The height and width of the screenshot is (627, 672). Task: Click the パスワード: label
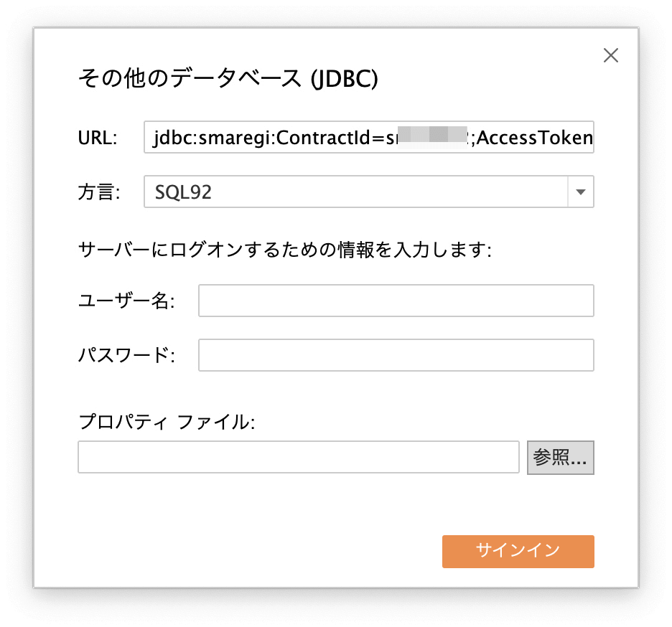coord(126,355)
